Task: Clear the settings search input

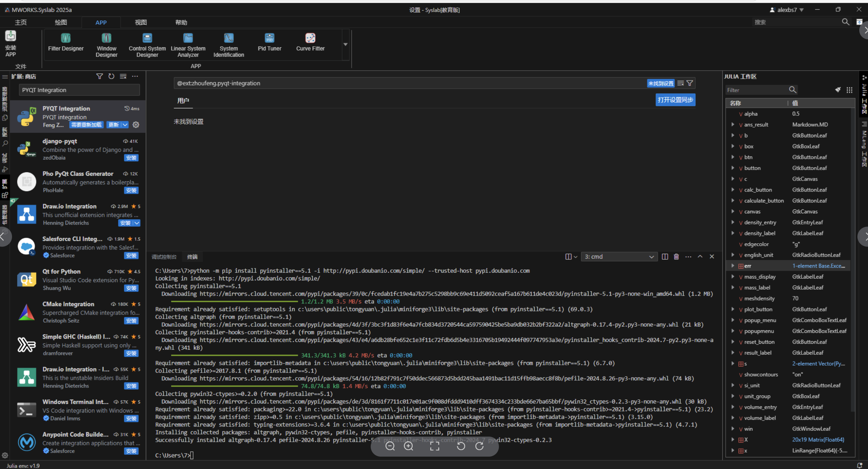Action: point(680,83)
